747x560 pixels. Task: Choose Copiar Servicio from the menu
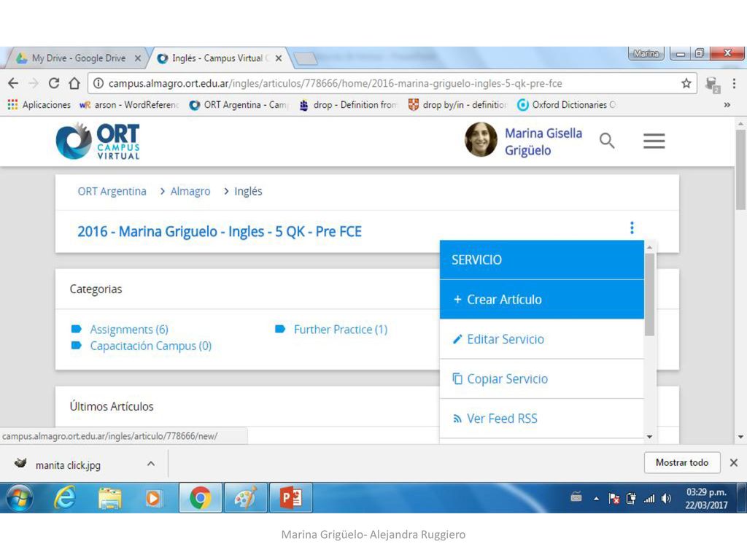542,378
